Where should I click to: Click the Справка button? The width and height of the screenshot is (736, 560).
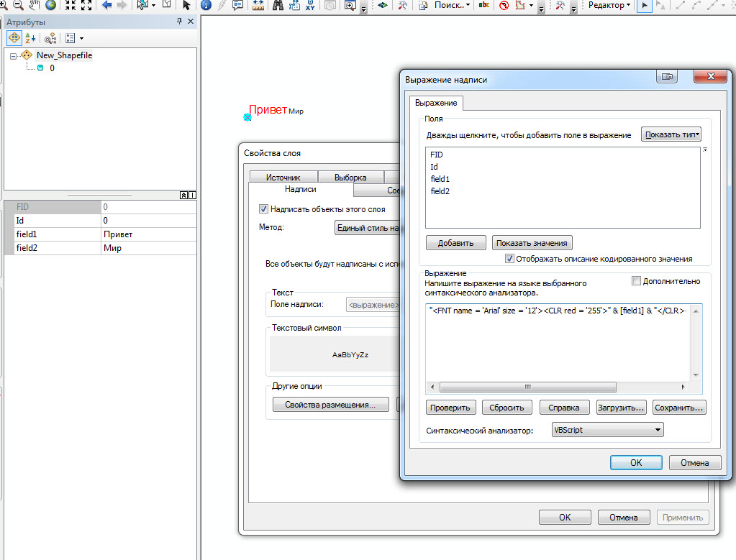point(564,408)
